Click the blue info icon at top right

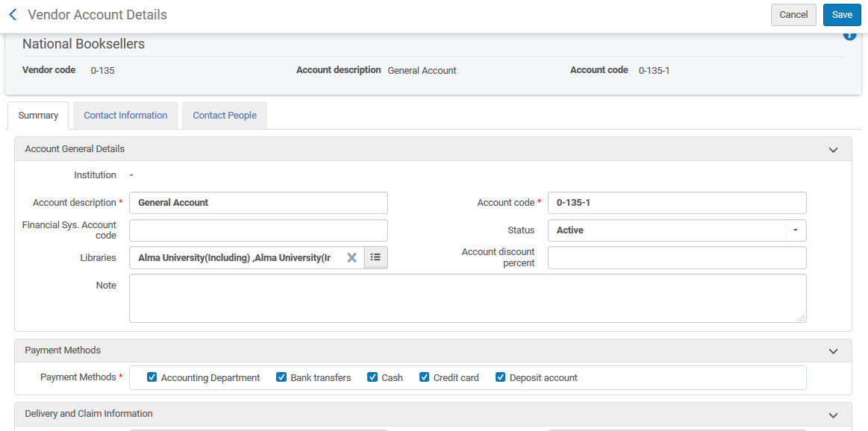click(x=849, y=36)
